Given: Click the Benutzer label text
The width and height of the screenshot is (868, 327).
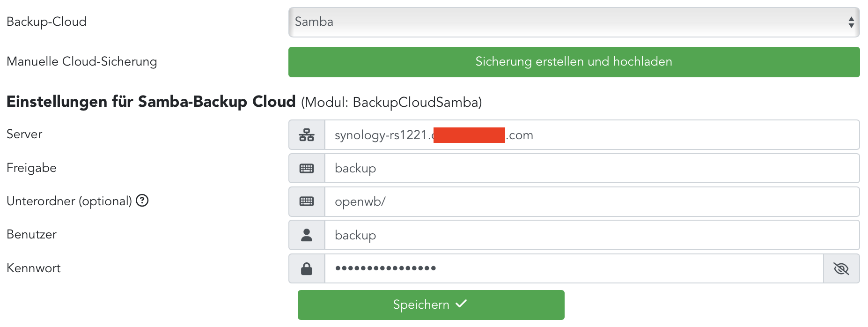Looking at the screenshot, I should pyautogui.click(x=31, y=234).
